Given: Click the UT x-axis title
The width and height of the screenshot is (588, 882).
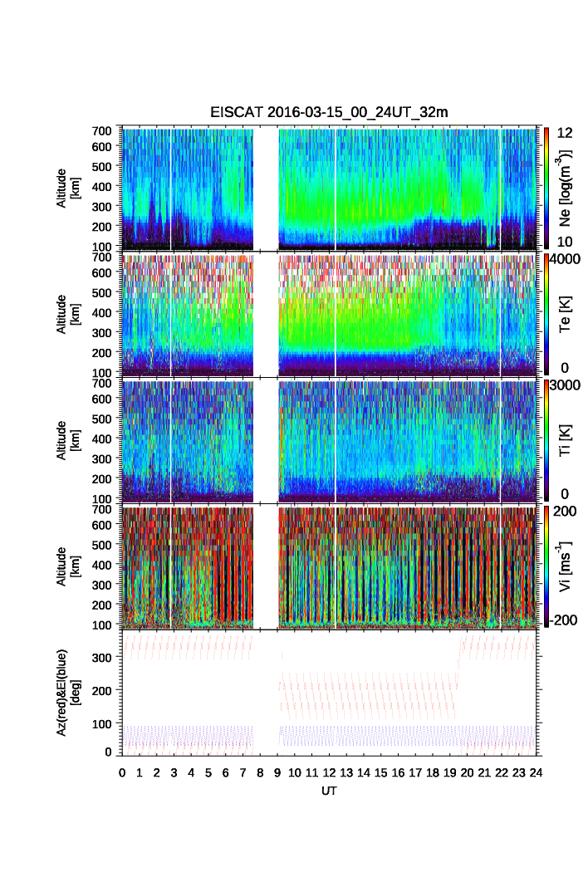Looking at the screenshot, I should click(x=329, y=791).
